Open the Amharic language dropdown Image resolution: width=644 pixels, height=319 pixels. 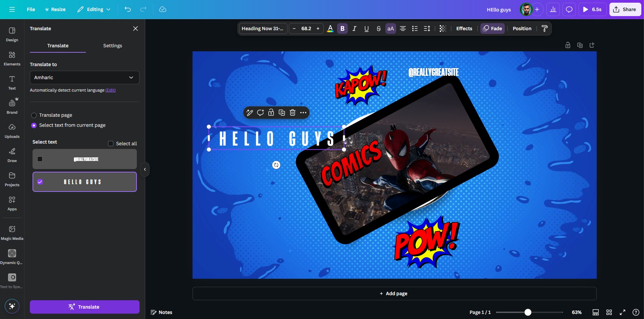coord(85,77)
